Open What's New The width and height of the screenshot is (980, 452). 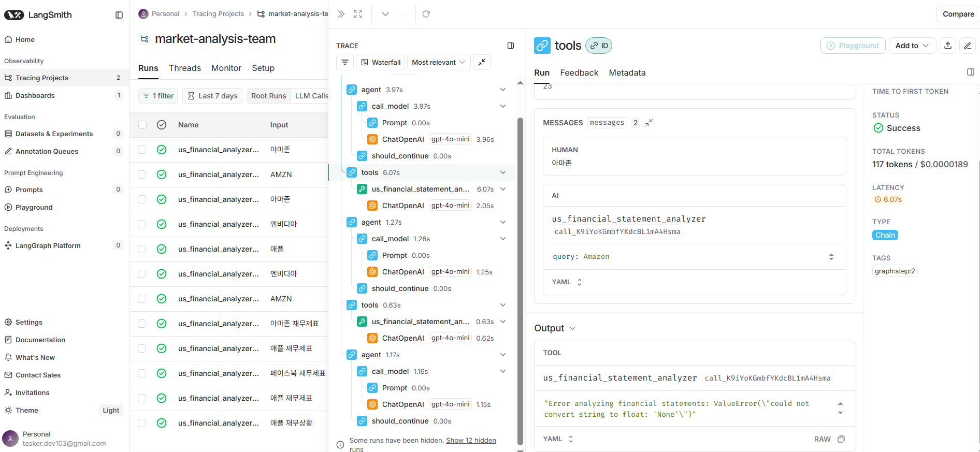click(35, 357)
